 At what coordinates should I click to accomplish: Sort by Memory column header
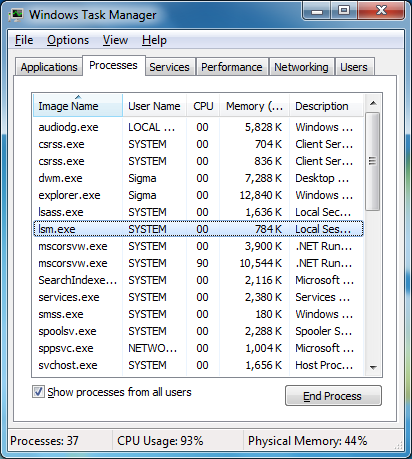254,106
